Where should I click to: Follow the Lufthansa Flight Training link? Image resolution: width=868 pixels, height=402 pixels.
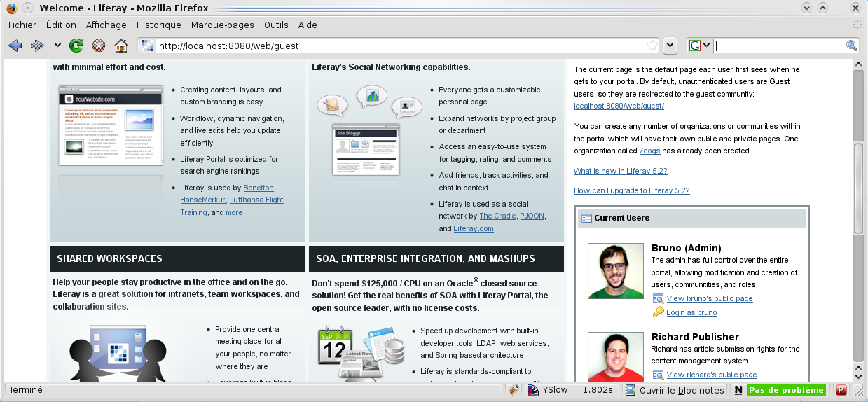(232, 206)
